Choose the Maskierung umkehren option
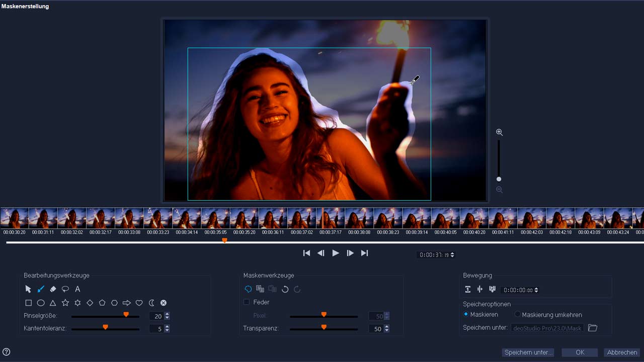The image size is (644, 362). coord(517,314)
